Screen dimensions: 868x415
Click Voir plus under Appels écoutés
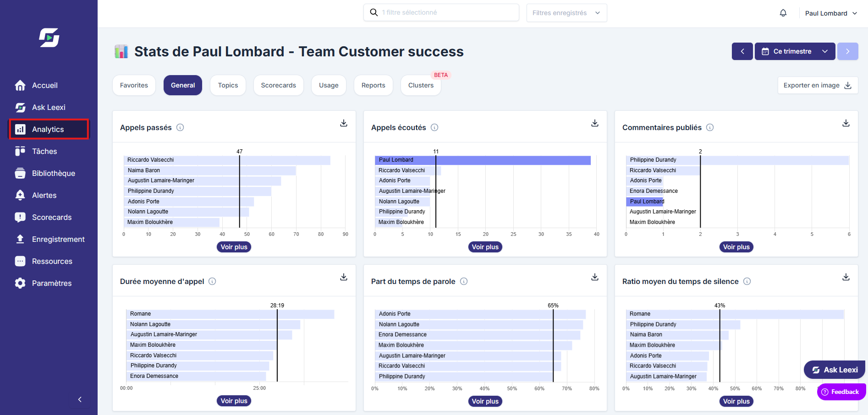[485, 247]
